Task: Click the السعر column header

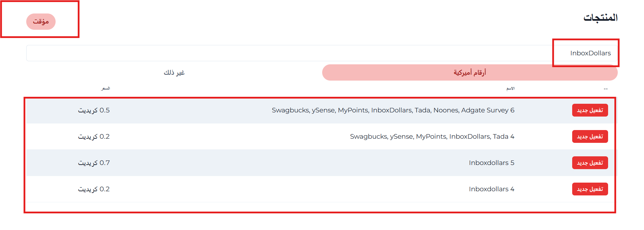Action: [105, 89]
